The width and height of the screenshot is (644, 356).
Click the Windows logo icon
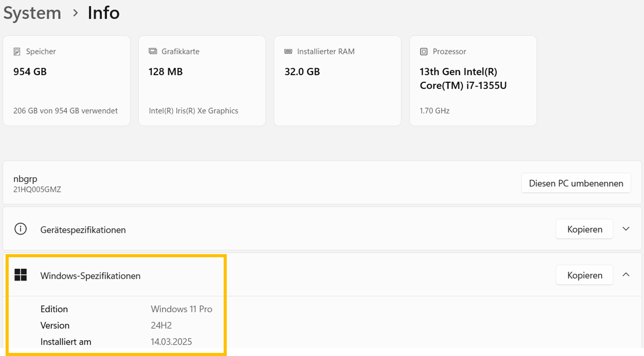[20, 275]
